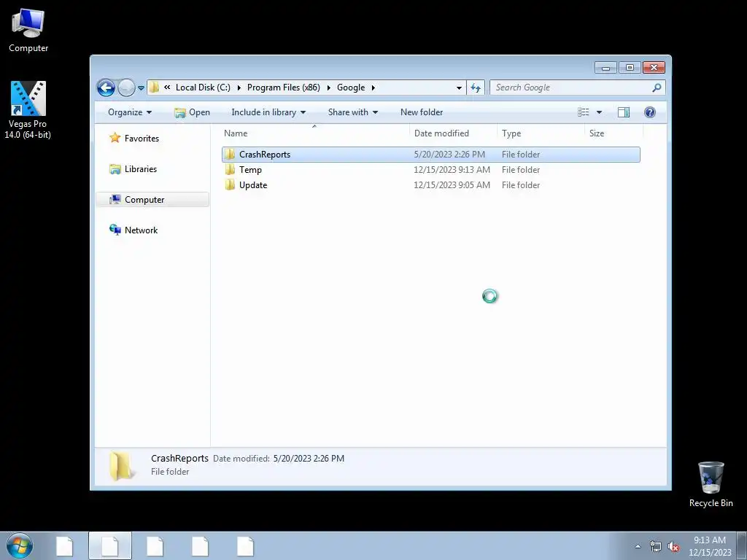Open Include in library menu

coord(268,112)
